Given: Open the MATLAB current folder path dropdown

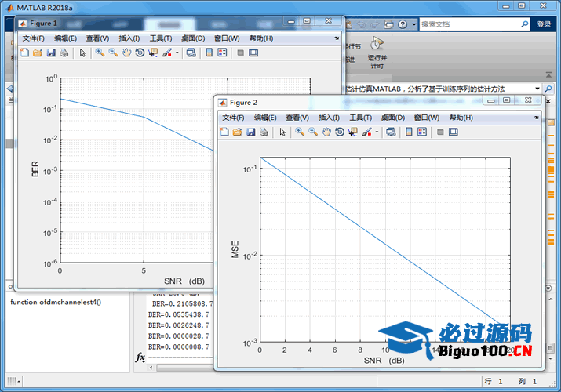Looking at the screenshot, I should point(537,89).
